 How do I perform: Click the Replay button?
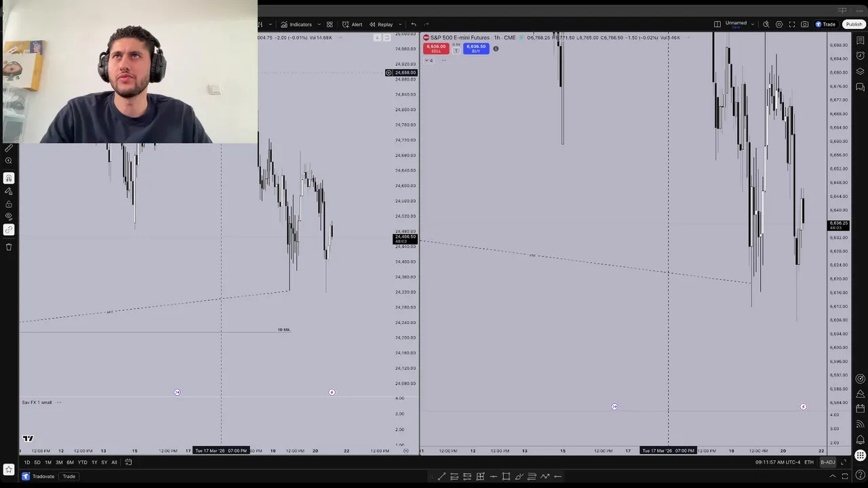pyautogui.click(x=380, y=24)
